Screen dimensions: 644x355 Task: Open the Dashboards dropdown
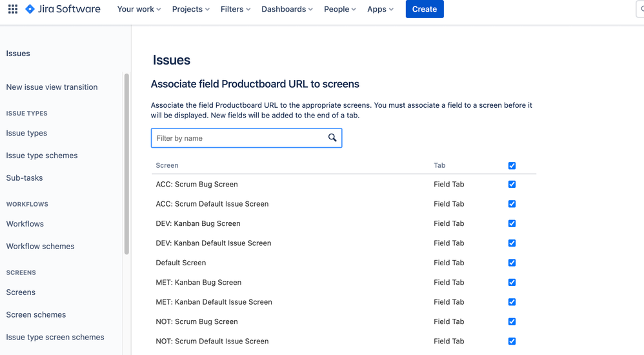287,9
